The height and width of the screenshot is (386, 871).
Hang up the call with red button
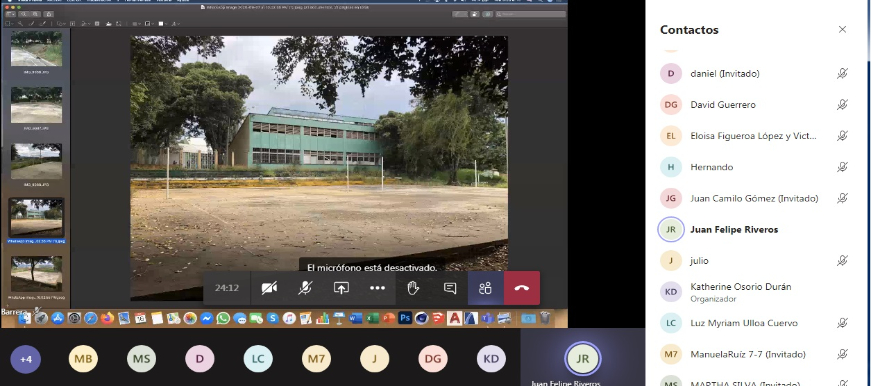click(x=522, y=288)
